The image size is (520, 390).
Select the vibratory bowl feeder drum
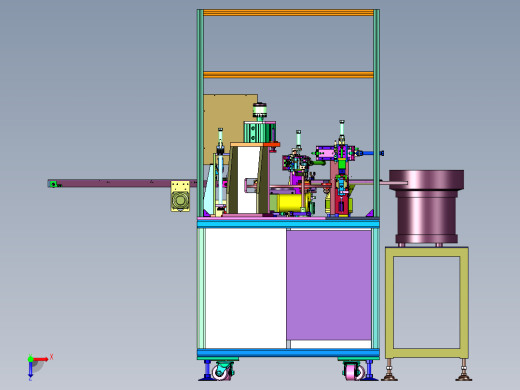(x=426, y=207)
